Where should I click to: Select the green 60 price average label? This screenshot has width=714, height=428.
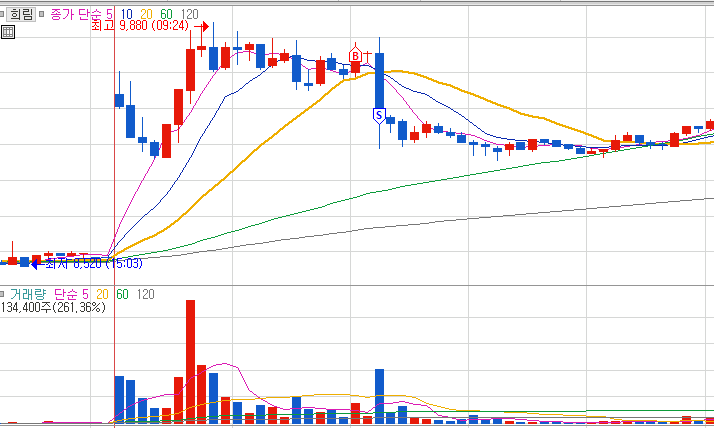point(166,15)
